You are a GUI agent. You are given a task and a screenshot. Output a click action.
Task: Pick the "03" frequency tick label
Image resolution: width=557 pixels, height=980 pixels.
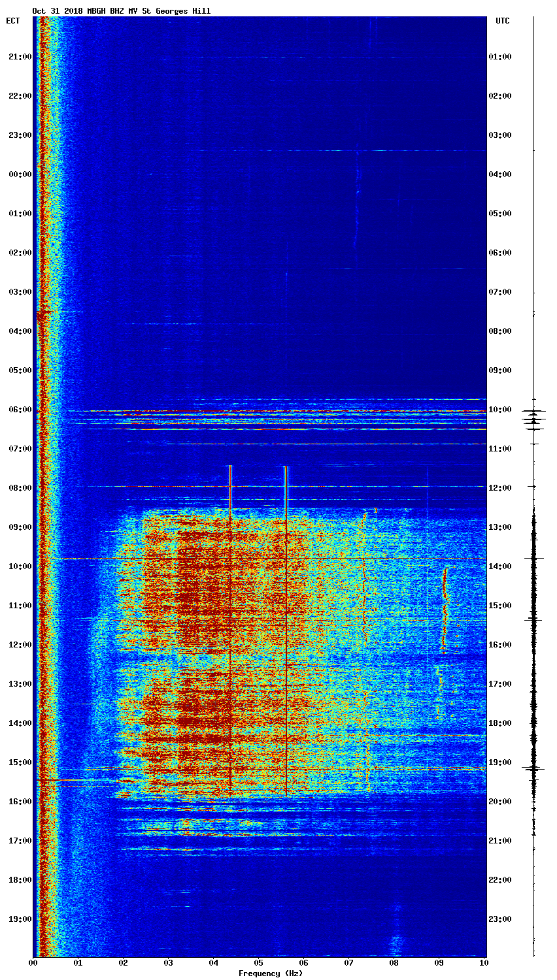tap(169, 963)
